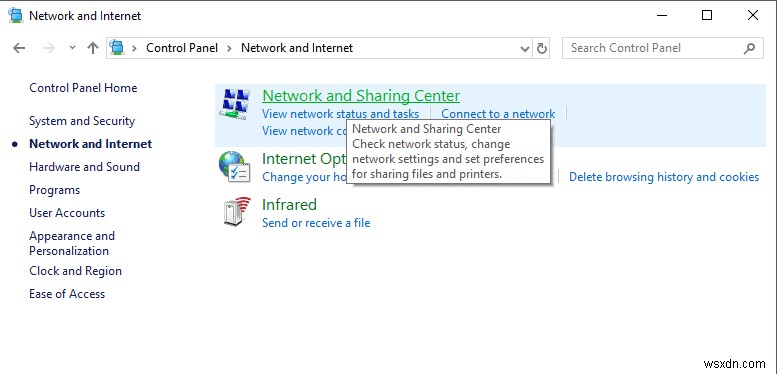This screenshot has width=777, height=374.
Task: Click the search magnifier icon
Action: (750, 48)
